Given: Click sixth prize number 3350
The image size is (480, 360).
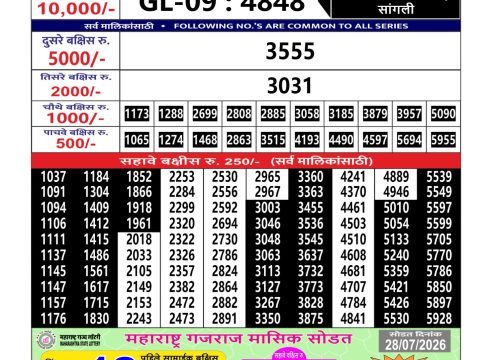Looking at the screenshot, I should 267,318.
